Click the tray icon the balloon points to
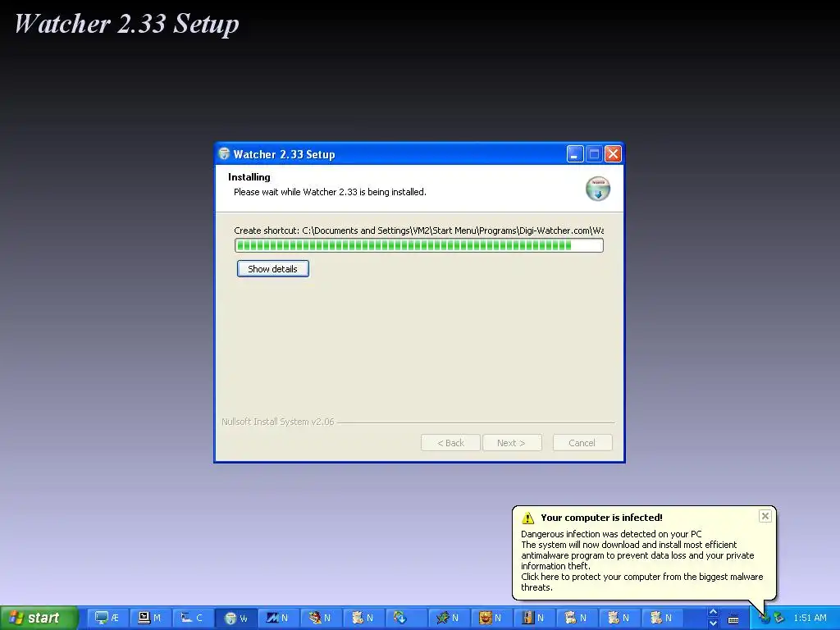Viewport: 840px width, 630px height. [765, 619]
